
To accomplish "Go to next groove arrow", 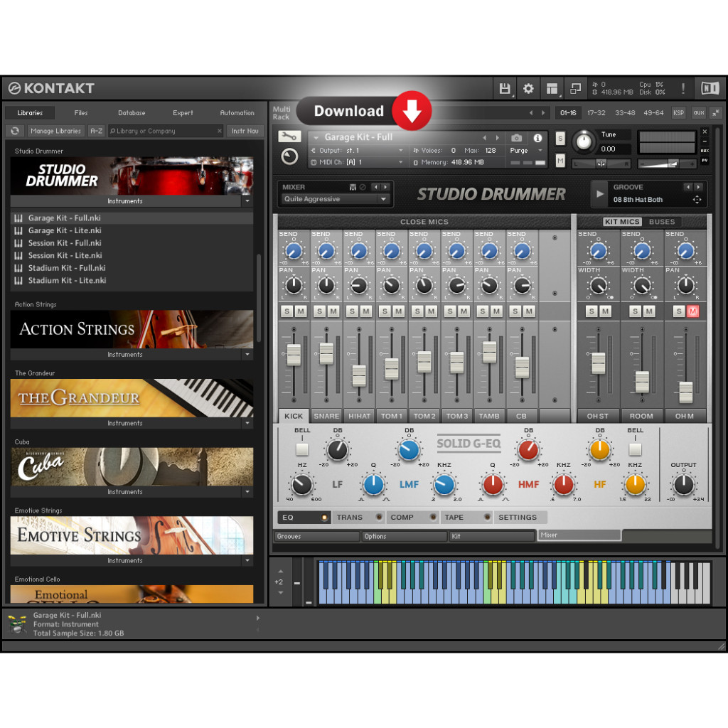I will click(x=698, y=187).
